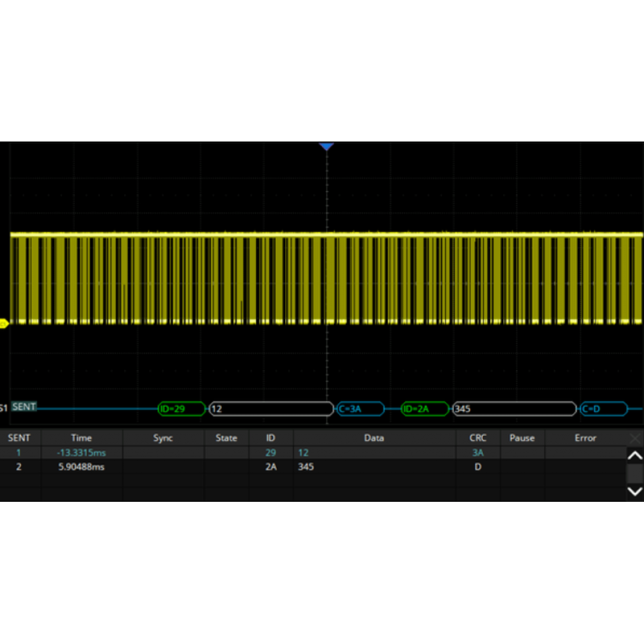Select the white data packet 345 on bus

[x=514, y=409]
